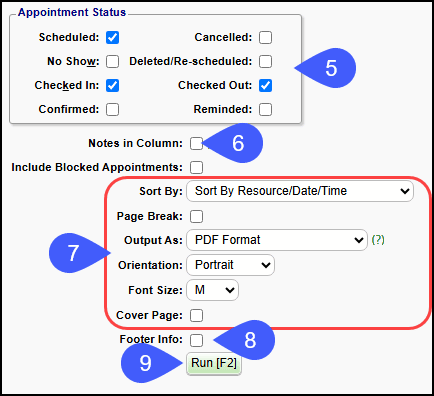Open the Orientation Portrait dropdown
Image resolution: width=434 pixels, height=396 pixels.
point(230,265)
